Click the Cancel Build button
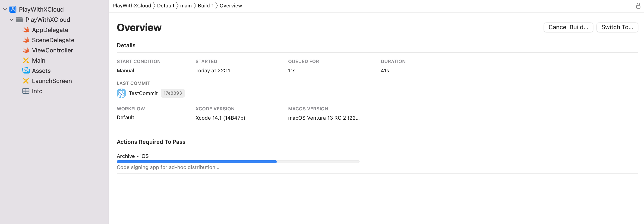 pyautogui.click(x=568, y=27)
